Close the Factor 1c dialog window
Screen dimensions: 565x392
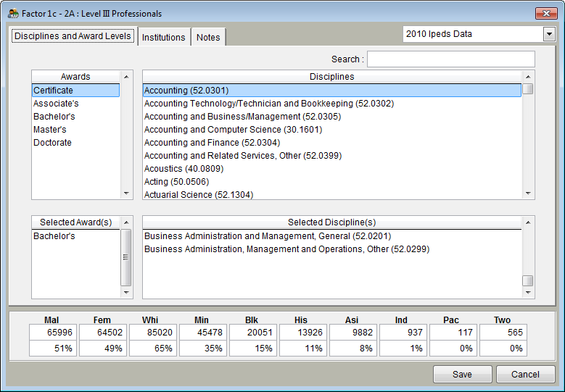(546, 13)
